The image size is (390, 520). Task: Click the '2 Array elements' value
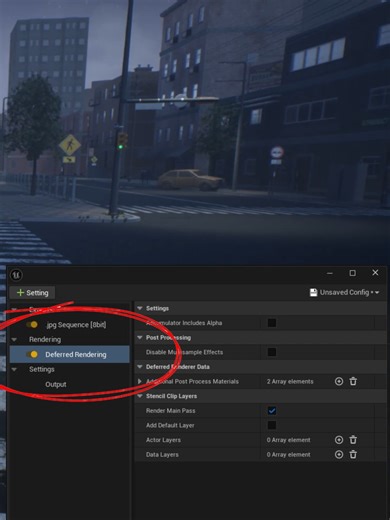[x=290, y=381]
